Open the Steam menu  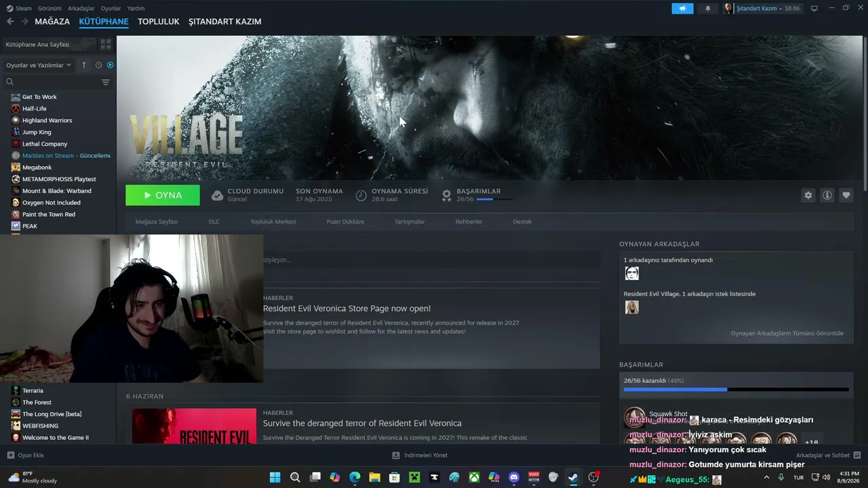[20, 8]
